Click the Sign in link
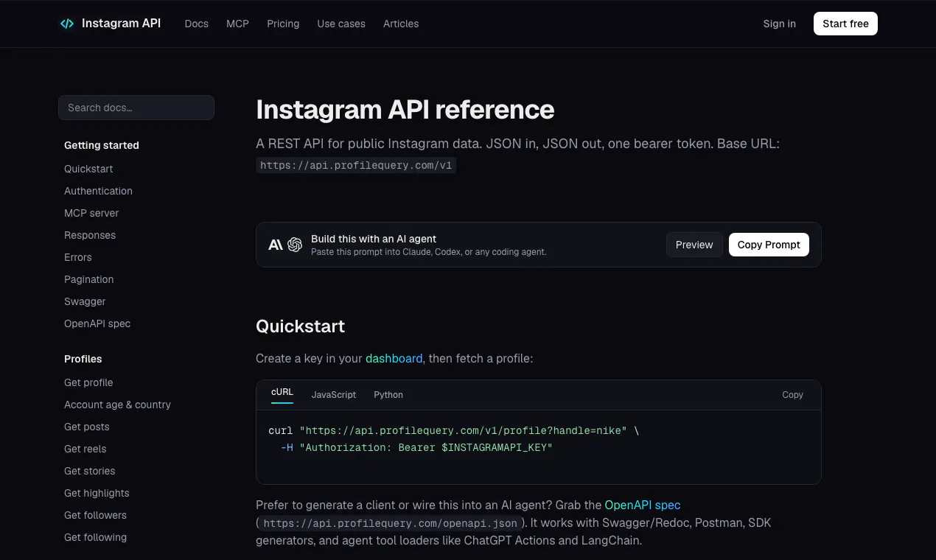The image size is (936, 560). click(x=780, y=24)
